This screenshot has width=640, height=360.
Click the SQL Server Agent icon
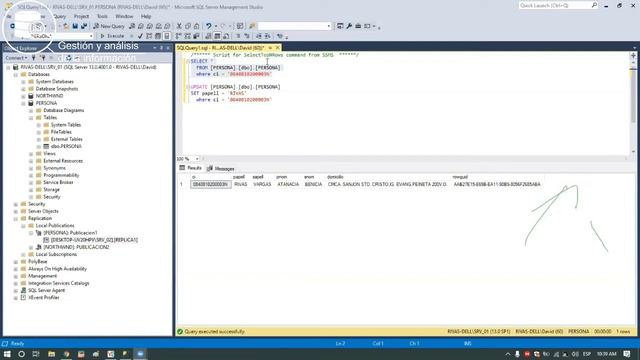(x=23, y=290)
